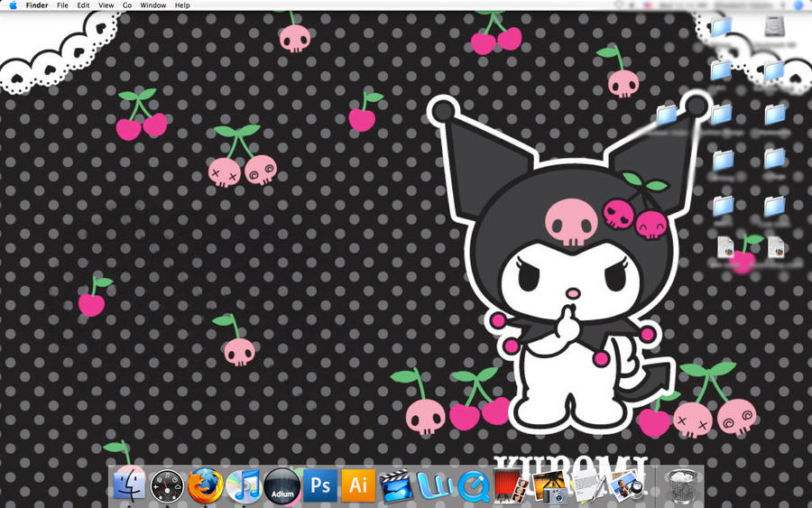812x508 pixels.
Task: Launch QuickTime Player from the dock
Action: pyautogui.click(x=474, y=485)
